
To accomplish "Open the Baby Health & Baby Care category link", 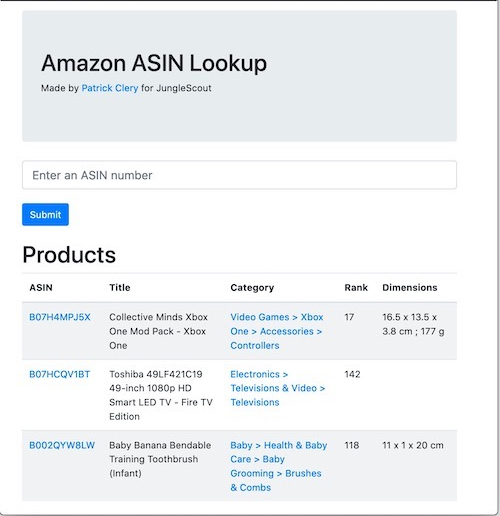I will (279, 466).
